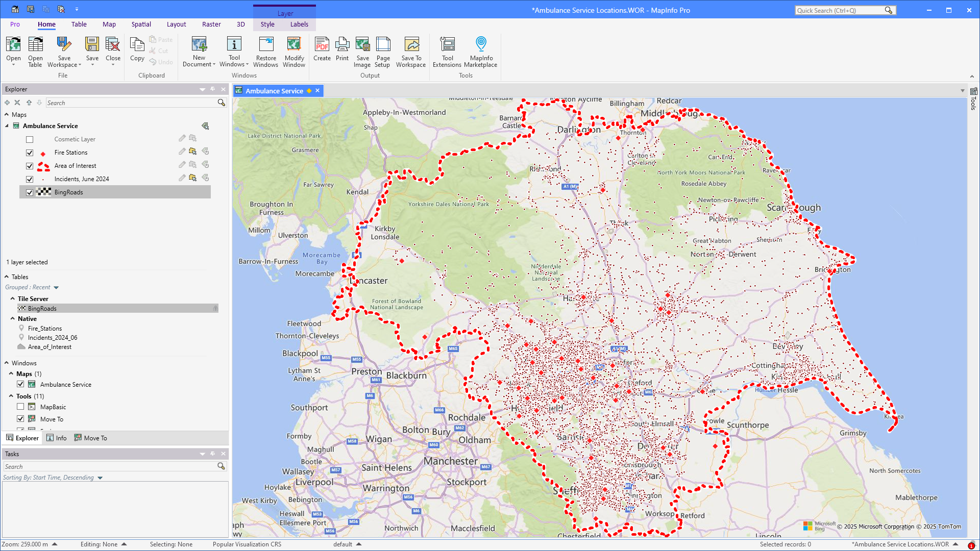Hide the Incidents, June 2024 layer
Viewport: 980px width, 551px height.
pyautogui.click(x=30, y=179)
